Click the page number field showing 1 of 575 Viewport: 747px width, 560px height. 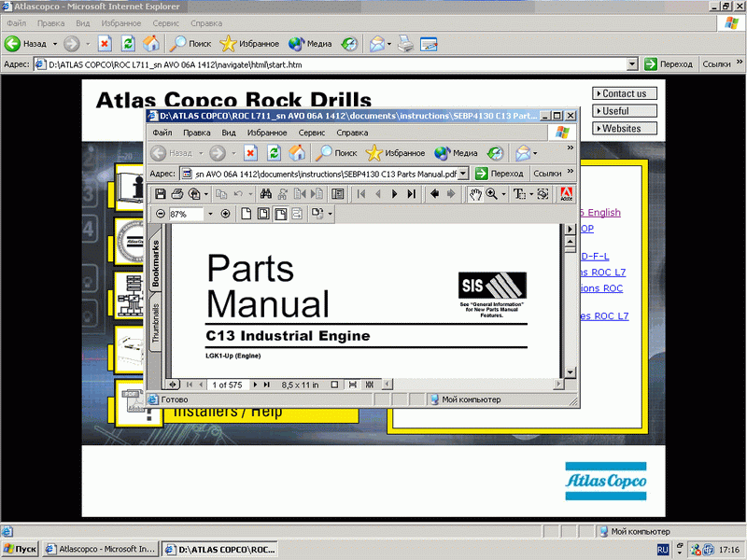(227, 385)
